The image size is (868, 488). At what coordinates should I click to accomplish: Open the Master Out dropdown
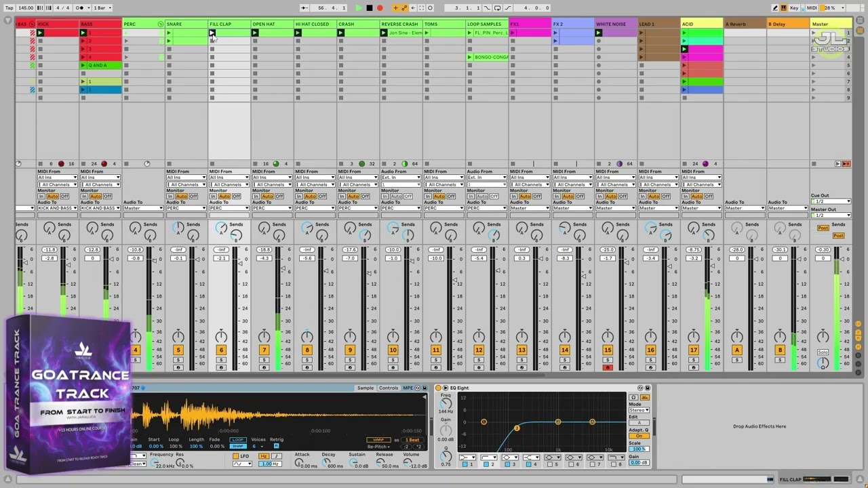831,216
